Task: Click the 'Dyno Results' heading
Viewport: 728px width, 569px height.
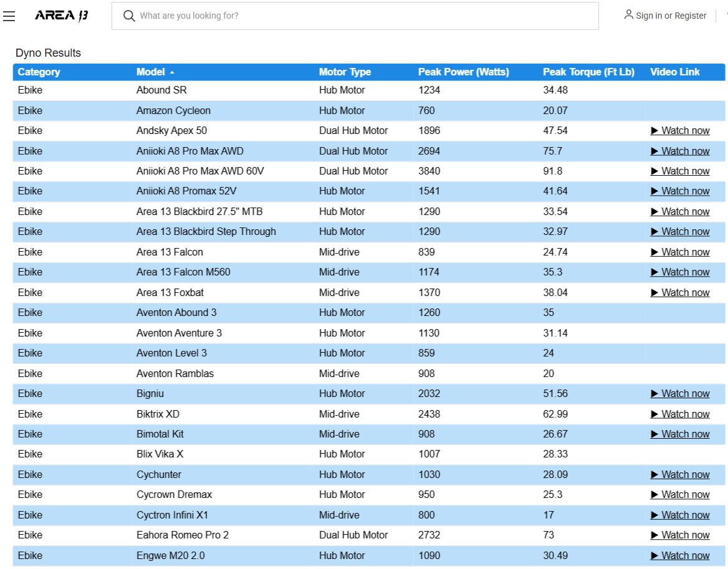Action: pyautogui.click(x=48, y=53)
